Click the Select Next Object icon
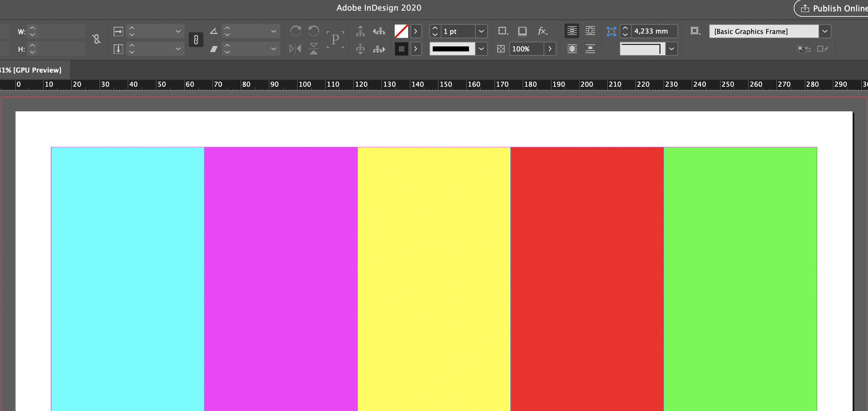 coord(379,48)
